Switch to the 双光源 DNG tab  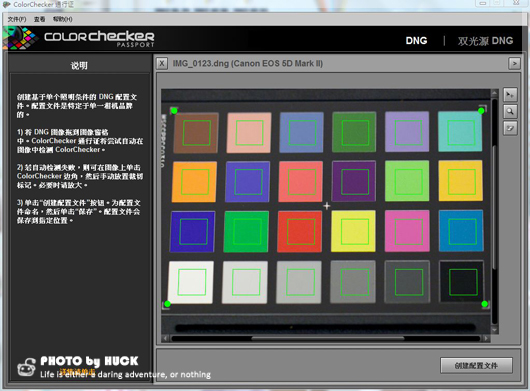click(485, 41)
